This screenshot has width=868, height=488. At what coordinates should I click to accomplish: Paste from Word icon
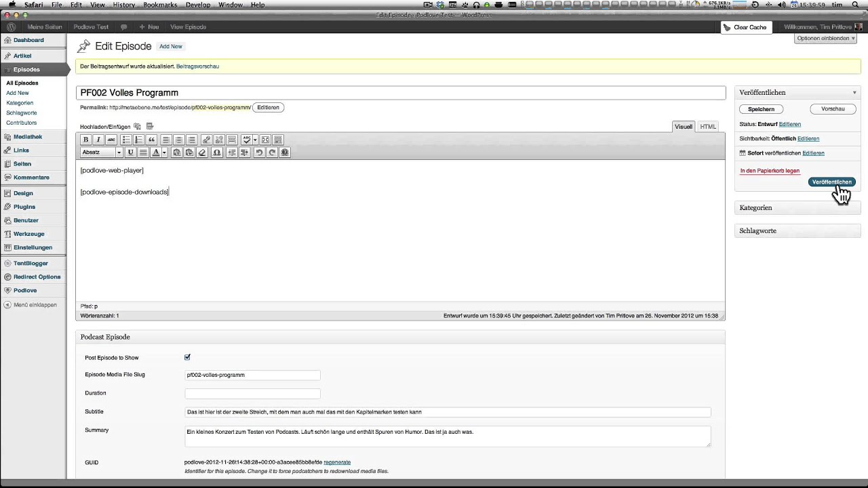(189, 152)
